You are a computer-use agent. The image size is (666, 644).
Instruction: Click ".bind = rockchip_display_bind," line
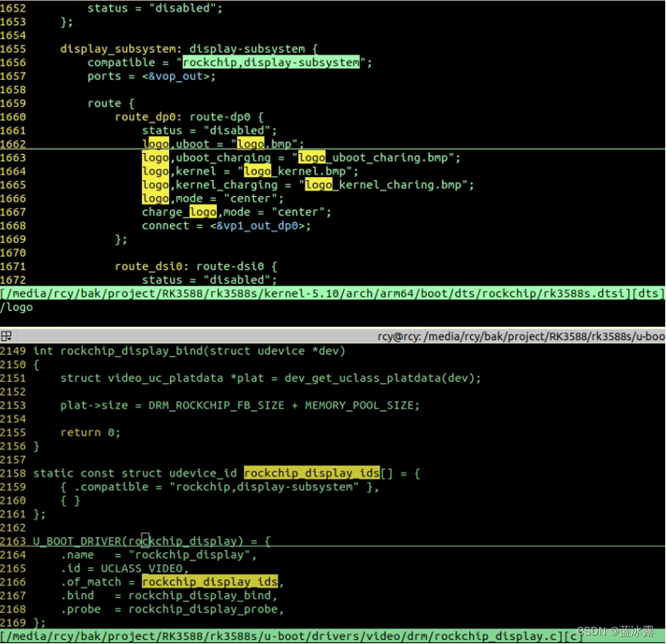[169, 596]
